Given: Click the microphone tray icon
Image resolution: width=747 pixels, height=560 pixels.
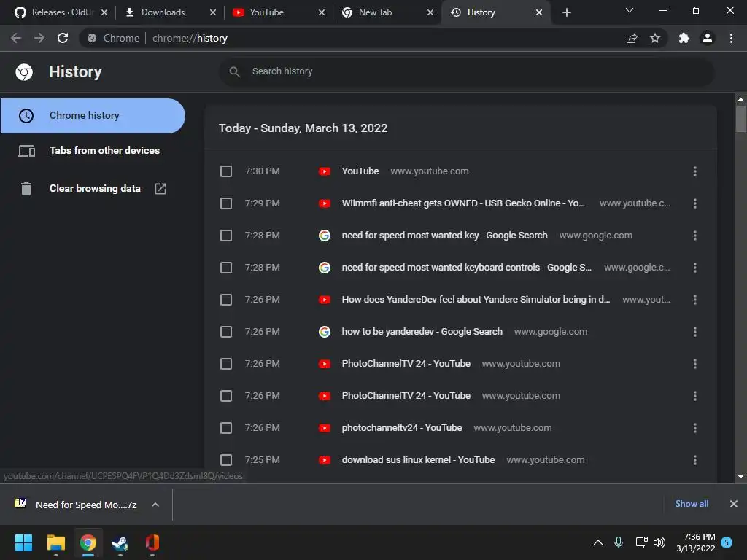Looking at the screenshot, I should pos(619,542).
